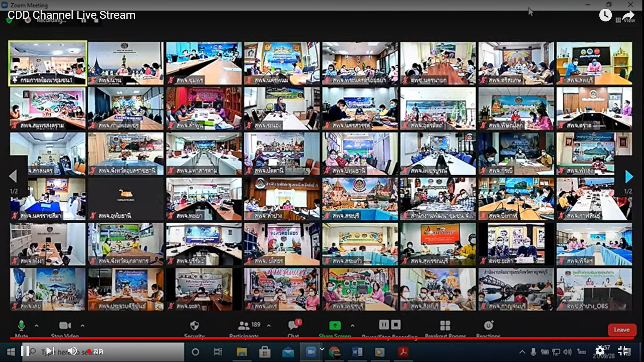Open the Participants panel showing 189
This screenshot has width=644, height=362.
pos(249,325)
